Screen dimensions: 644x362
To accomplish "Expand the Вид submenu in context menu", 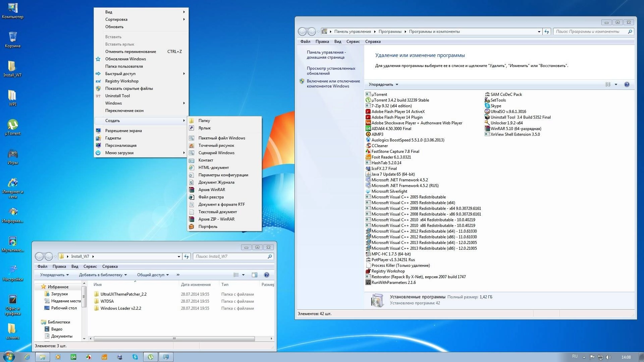I will (x=141, y=12).
